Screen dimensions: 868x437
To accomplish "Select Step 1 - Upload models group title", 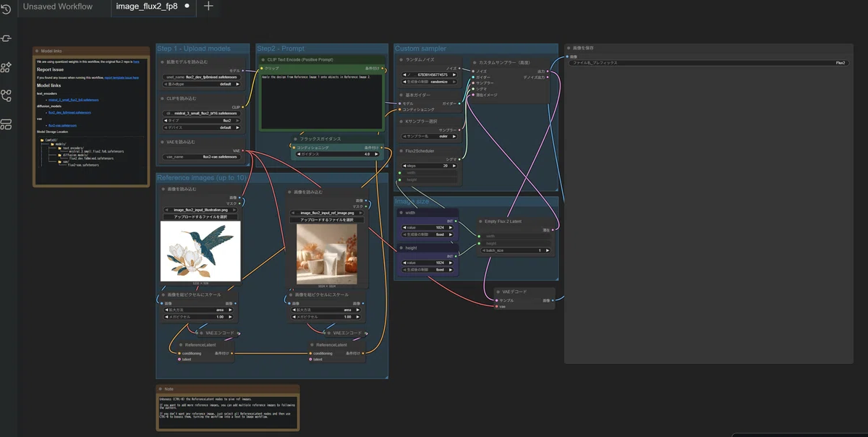I will [x=193, y=48].
